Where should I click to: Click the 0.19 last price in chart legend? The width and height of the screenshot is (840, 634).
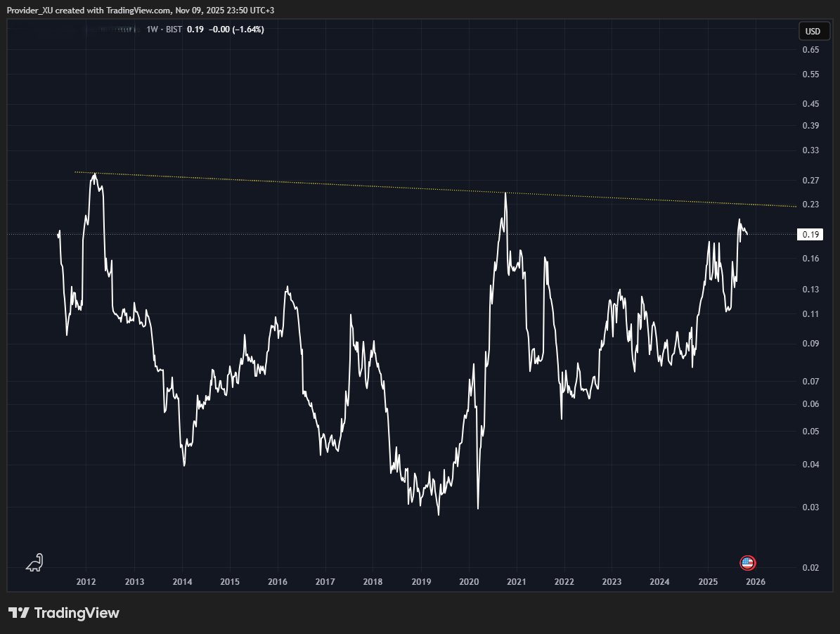click(x=195, y=30)
